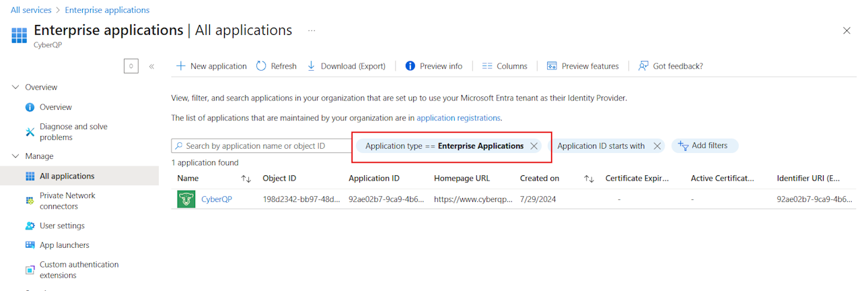Collapse the Overview section in sidebar

point(16,88)
